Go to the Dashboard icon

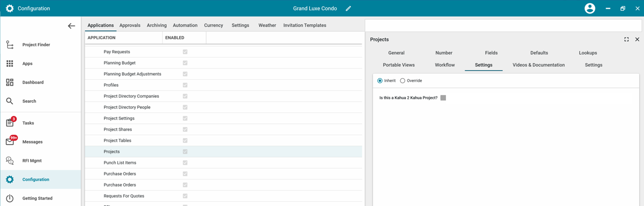point(10,82)
